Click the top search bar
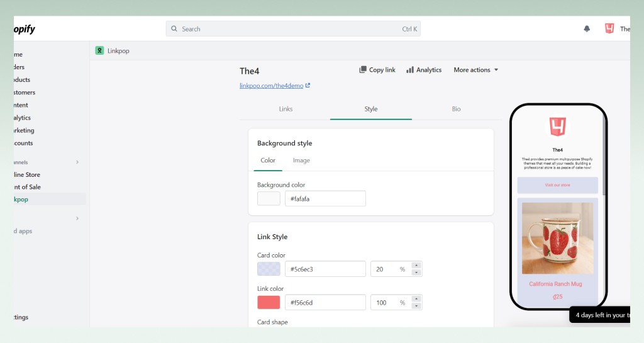Viewport: 644px width, 343px height. pos(293,29)
